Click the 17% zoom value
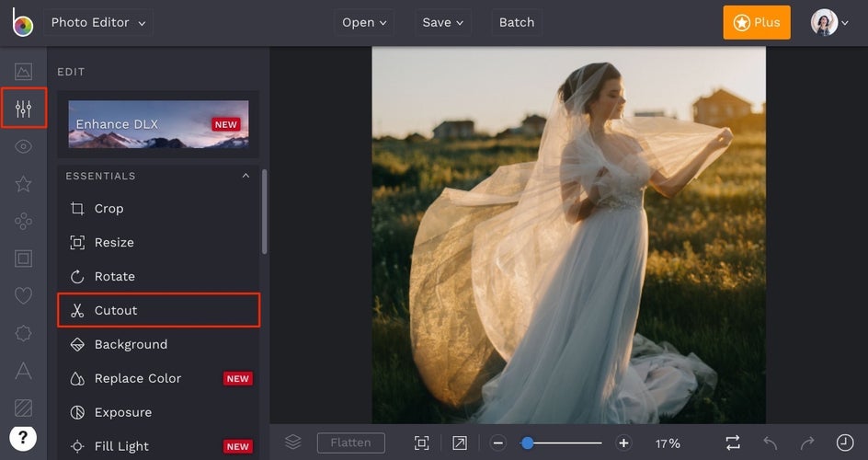Viewport: 868px width, 460px height. click(668, 443)
